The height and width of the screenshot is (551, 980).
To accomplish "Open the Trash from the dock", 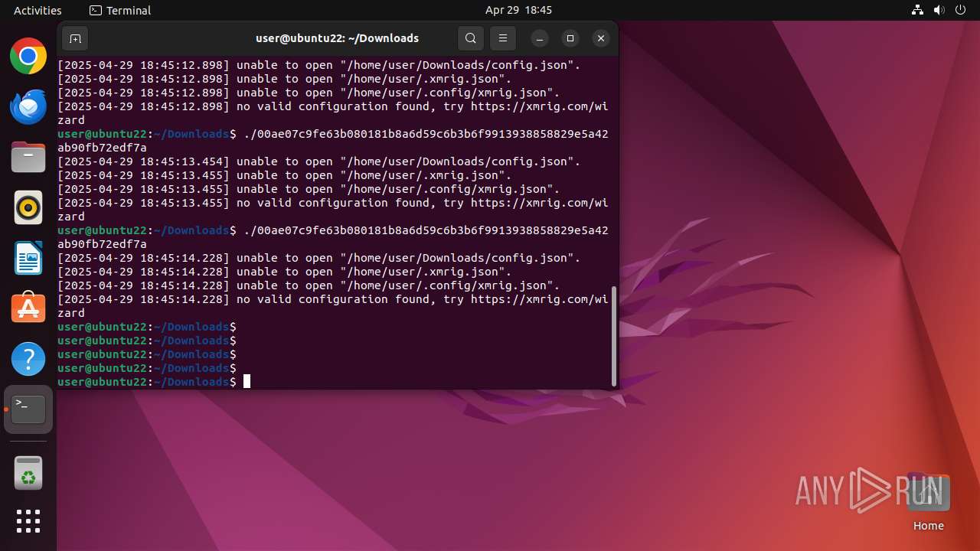I will pos(28,473).
